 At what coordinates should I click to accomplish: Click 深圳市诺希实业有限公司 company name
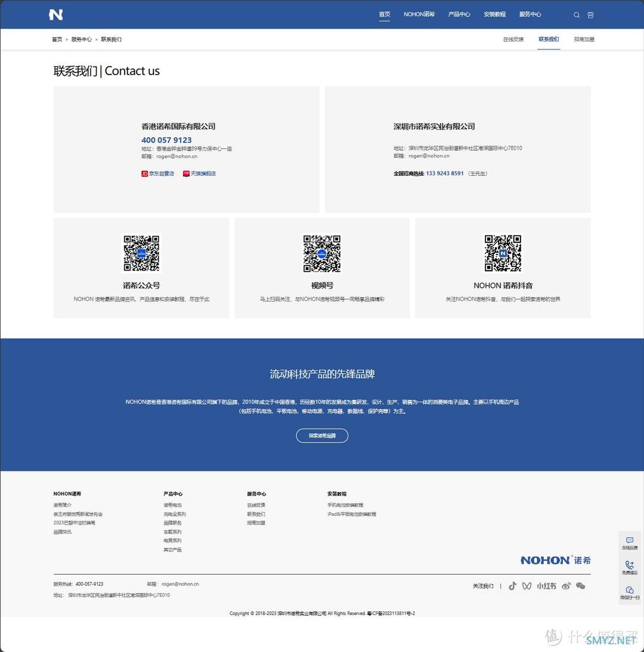(434, 126)
